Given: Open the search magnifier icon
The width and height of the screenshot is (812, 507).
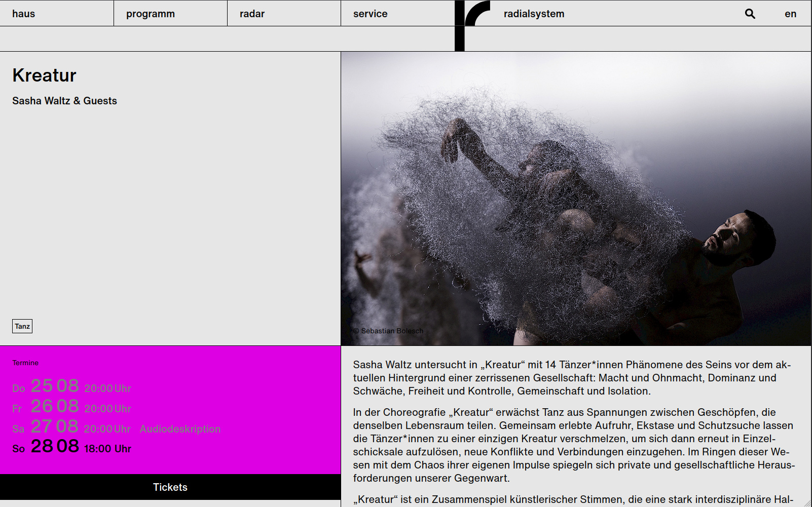Looking at the screenshot, I should click(x=750, y=14).
